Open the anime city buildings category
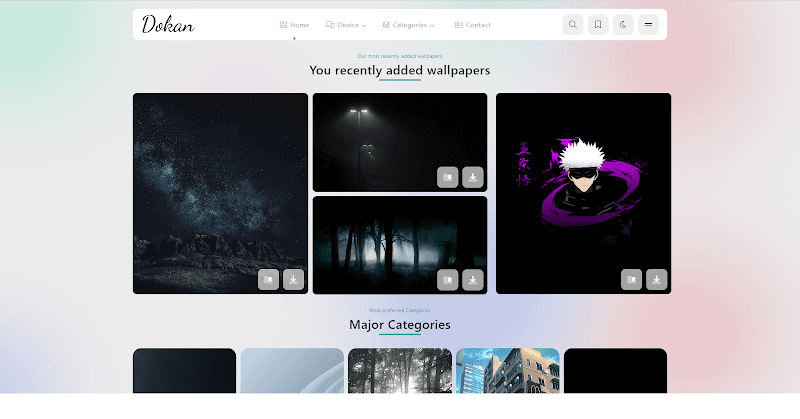The image size is (800, 419). coord(508,371)
